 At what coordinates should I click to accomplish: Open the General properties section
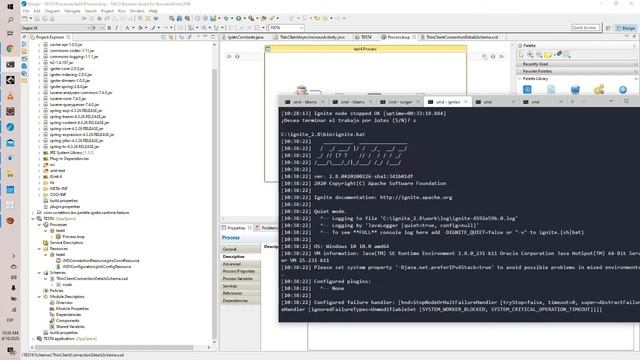pyautogui.click(x=240, y=249)
